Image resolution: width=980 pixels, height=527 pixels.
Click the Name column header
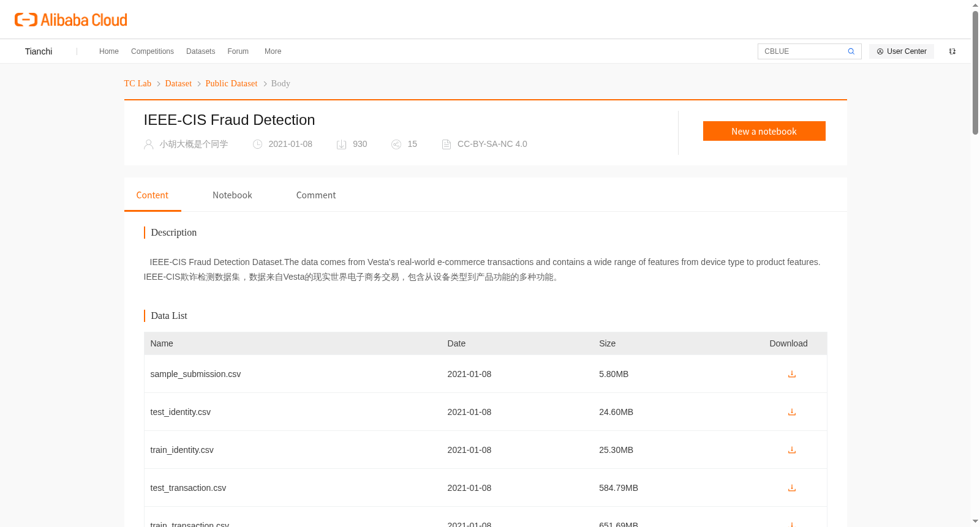click(162, 343)
